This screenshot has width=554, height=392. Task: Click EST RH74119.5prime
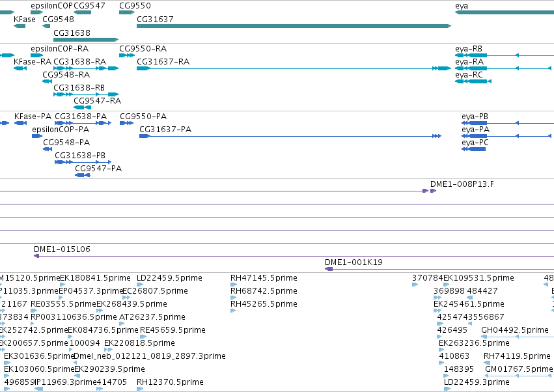[518, 356]
